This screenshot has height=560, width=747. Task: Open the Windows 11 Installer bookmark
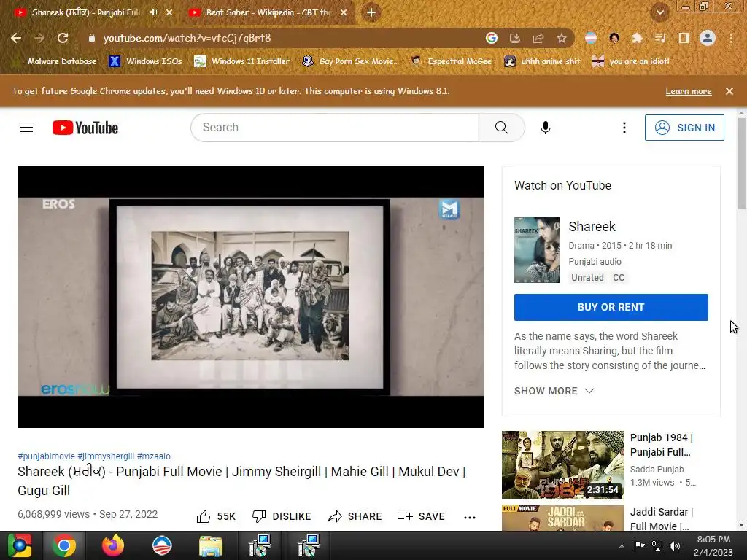click(242, 61)
